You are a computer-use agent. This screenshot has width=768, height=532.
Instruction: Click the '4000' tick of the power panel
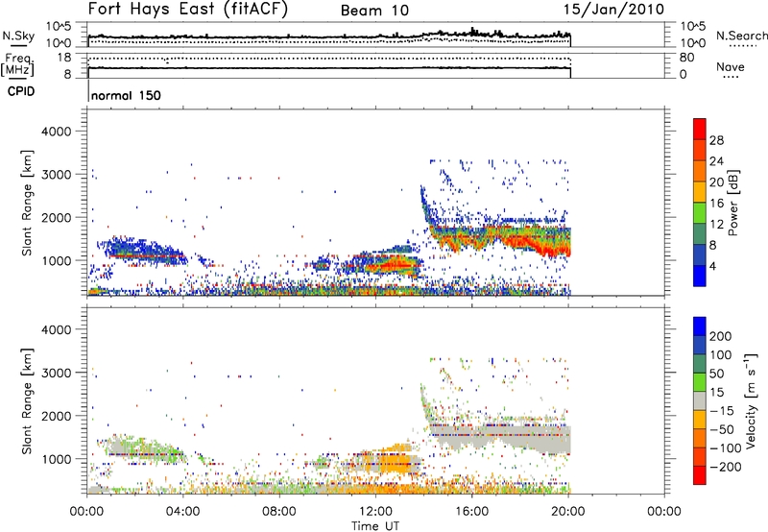point(57,132)
